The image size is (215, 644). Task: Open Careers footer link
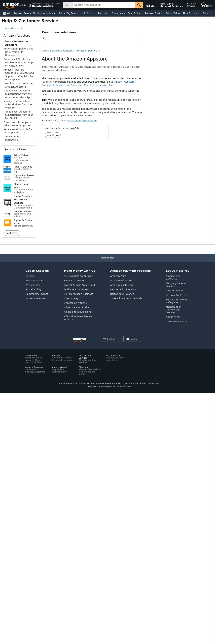(30, 276)
